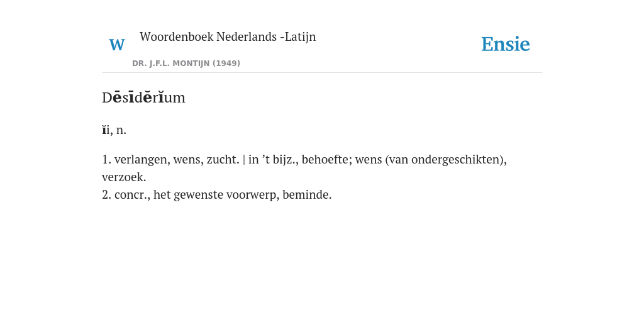
Task: Click the Dēsīdĕrĭum entry heading
Action: pos(143,97)
